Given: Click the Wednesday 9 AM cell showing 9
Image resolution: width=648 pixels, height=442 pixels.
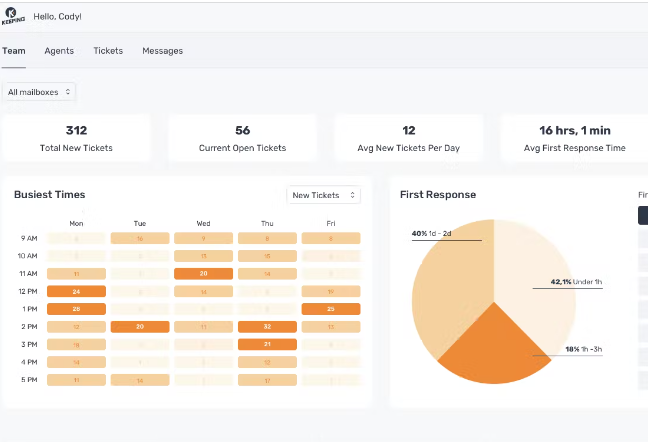Looking at the screenshot, I should coord(203,238).
